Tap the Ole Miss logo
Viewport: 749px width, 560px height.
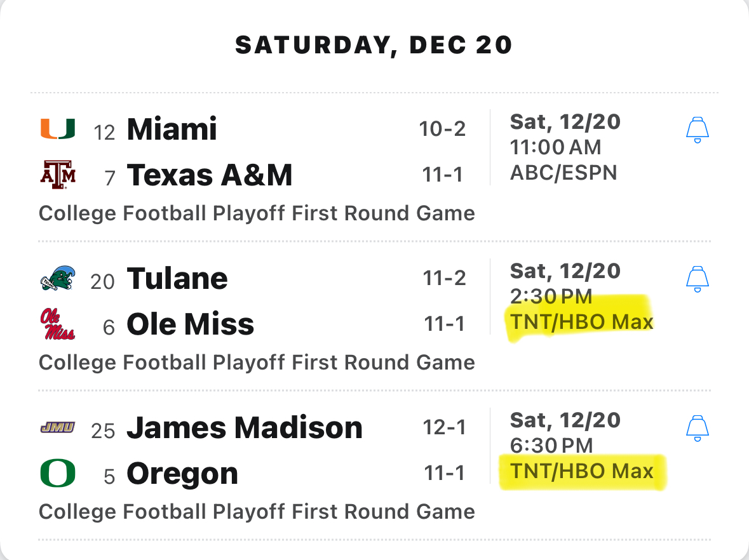(x=58, y=324)
